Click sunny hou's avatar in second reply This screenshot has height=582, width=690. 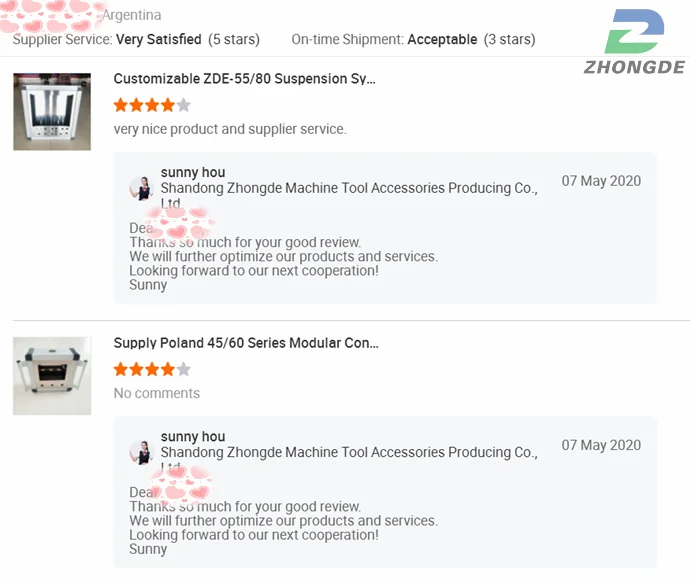[141, 451]
